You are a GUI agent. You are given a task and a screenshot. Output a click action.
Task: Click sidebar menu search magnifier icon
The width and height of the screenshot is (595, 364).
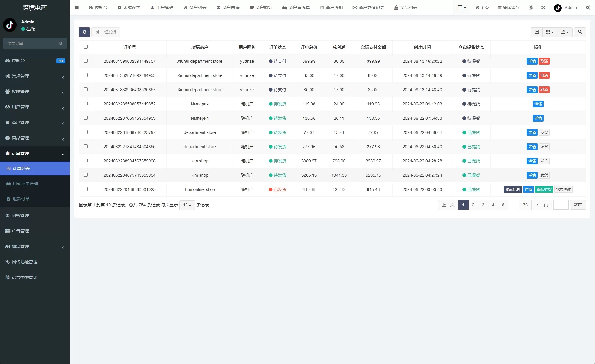[x=61, y=43]
